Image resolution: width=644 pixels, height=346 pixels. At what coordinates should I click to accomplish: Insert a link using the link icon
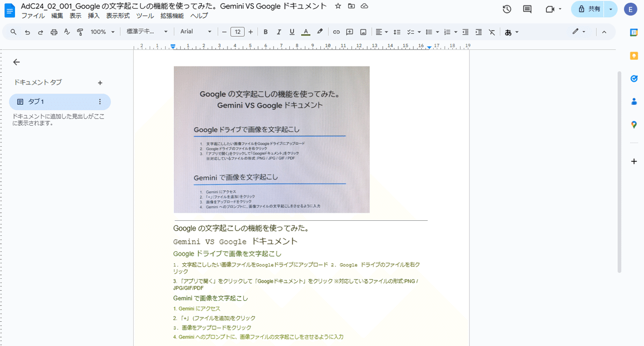click(336, 32)
